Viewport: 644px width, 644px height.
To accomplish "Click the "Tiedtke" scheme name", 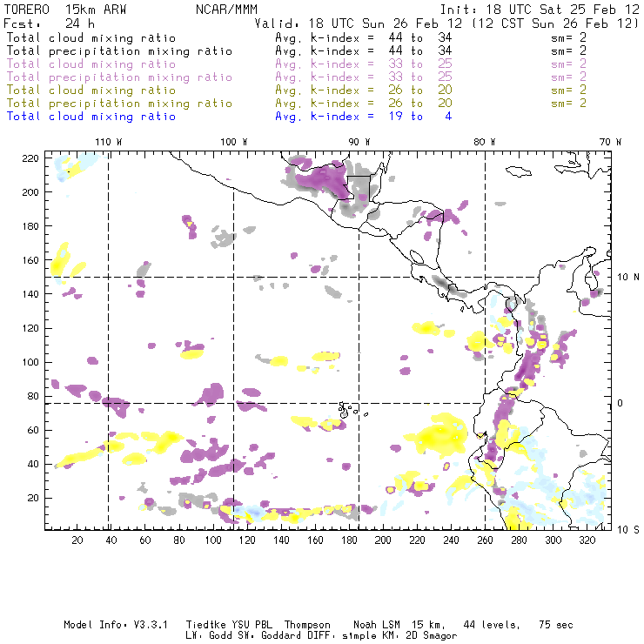I will 205,625.
